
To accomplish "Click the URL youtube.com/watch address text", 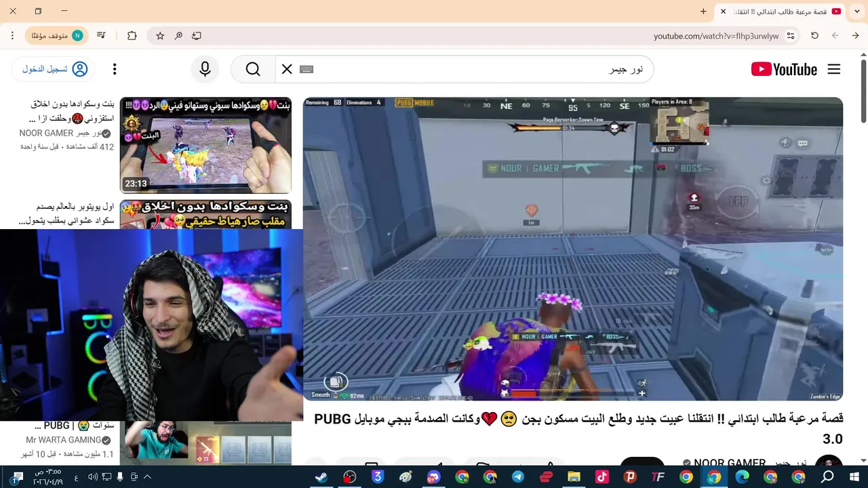I will point(716,36).
